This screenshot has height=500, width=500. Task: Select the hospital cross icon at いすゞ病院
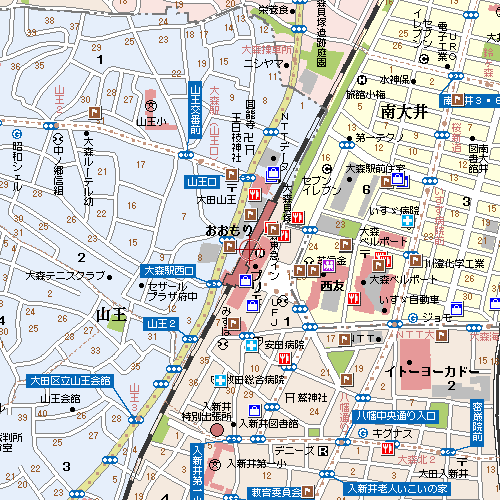[407, 221]
